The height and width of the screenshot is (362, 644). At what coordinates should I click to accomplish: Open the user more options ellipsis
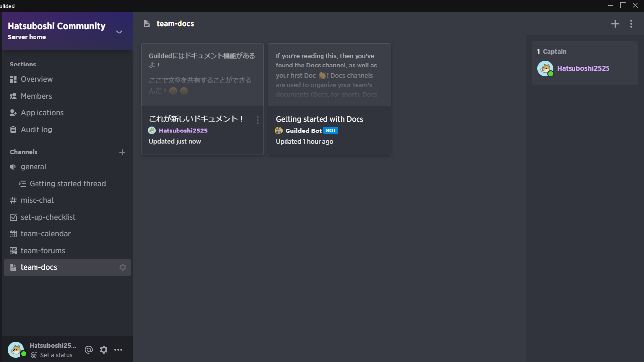click(x=118, y=350)
